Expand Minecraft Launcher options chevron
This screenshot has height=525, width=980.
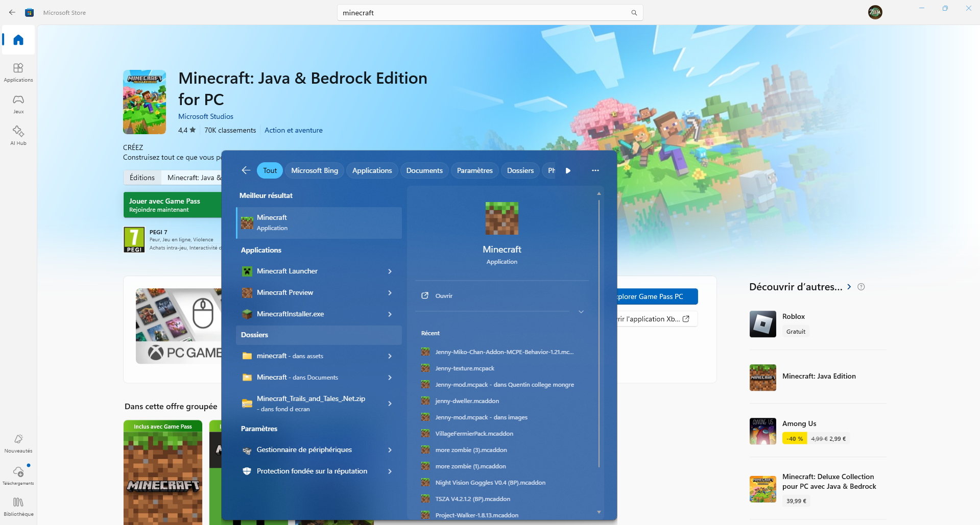[x=390, y=271]
